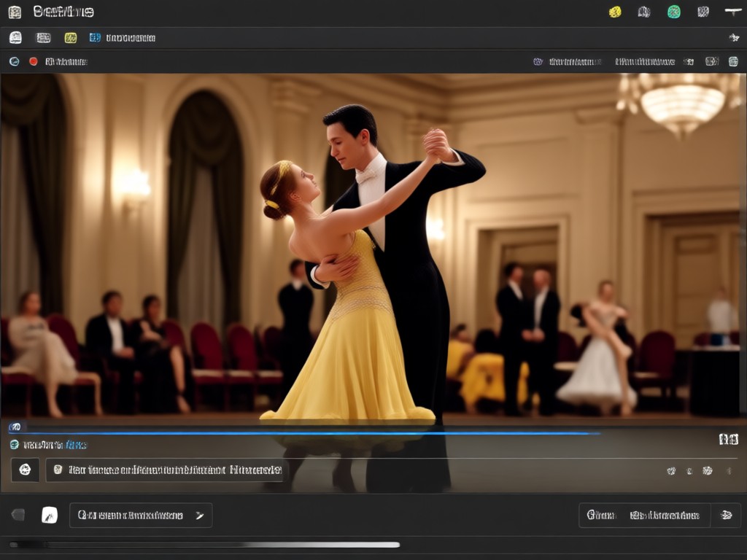Click the purple icon in third toolbar row
747x560 pixels.
click(538, 61)
